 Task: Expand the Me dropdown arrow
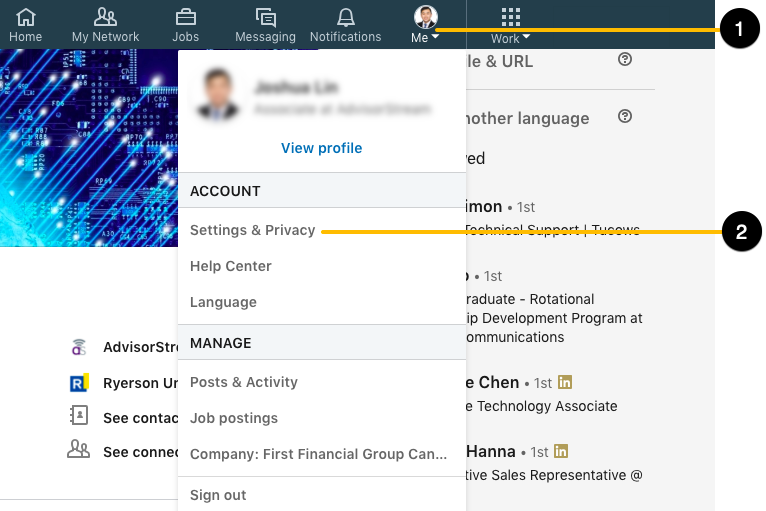pos(435,36)
